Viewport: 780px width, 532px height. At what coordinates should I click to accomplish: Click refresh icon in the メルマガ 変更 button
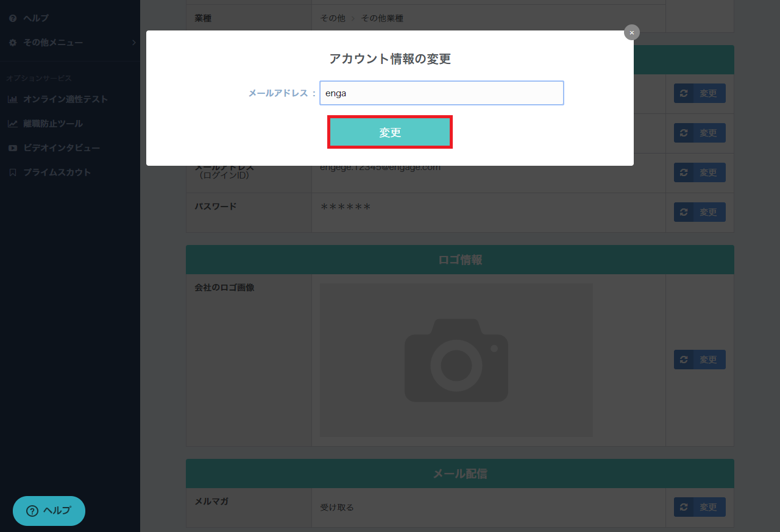[684, 507]
